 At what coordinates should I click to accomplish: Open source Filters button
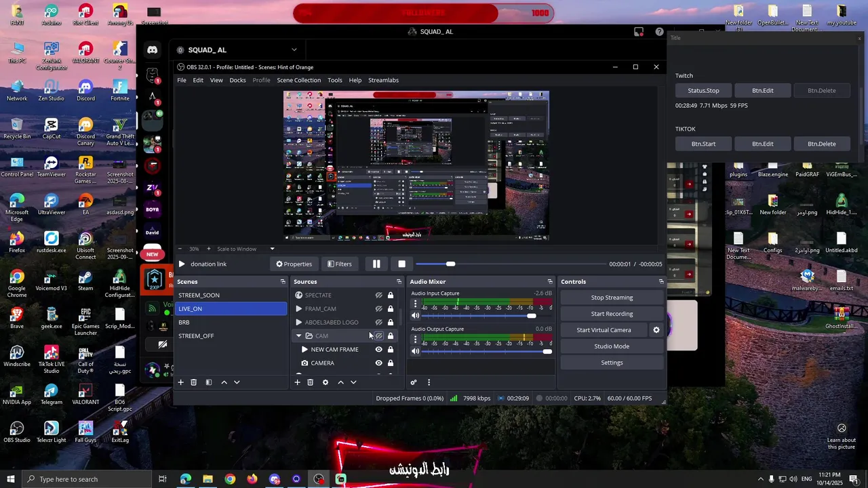tap(340, 264)
